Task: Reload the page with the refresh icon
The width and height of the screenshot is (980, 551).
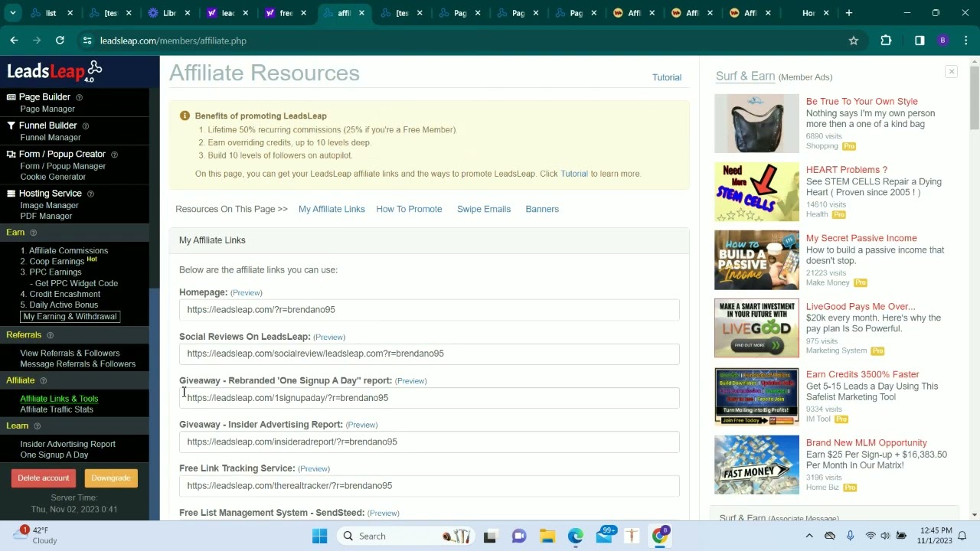Action: [60, 41]
